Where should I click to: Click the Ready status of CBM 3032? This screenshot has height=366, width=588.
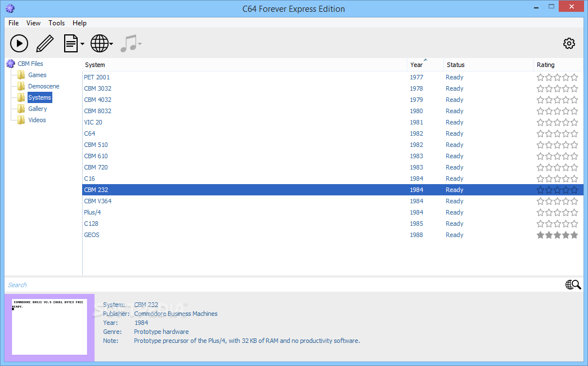tap(455, 88)
